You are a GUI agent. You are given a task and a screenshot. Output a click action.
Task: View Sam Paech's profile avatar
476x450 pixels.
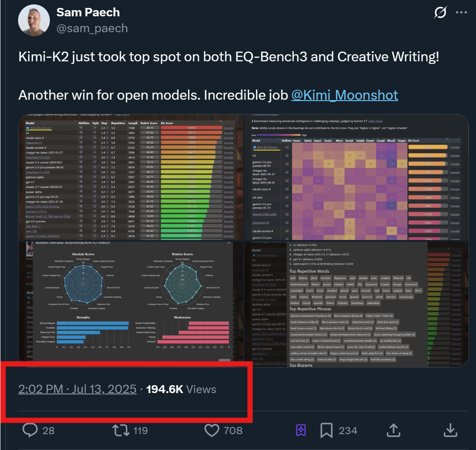(34, 20)
